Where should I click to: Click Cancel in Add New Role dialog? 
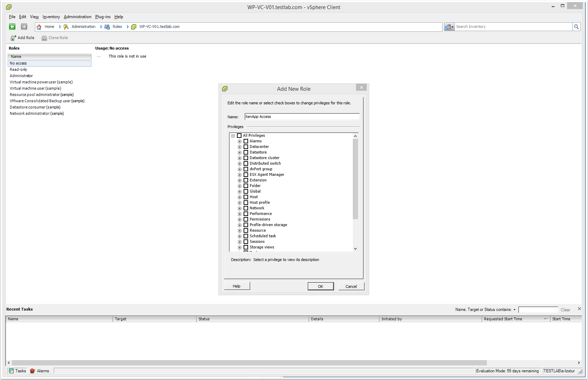351,286
